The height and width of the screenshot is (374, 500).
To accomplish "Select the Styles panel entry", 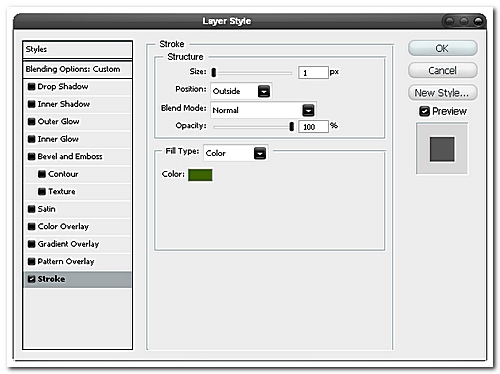I will [77, 49].
